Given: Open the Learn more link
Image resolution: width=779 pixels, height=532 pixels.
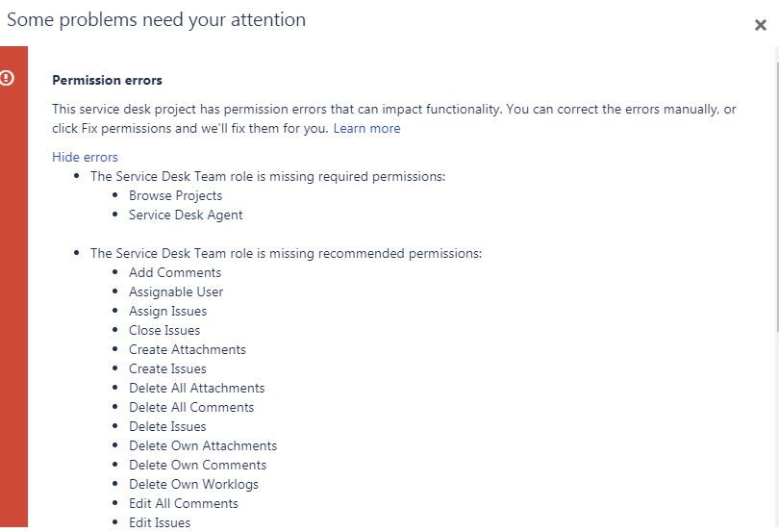Looking at the screenshot, I should click(366, 128).
